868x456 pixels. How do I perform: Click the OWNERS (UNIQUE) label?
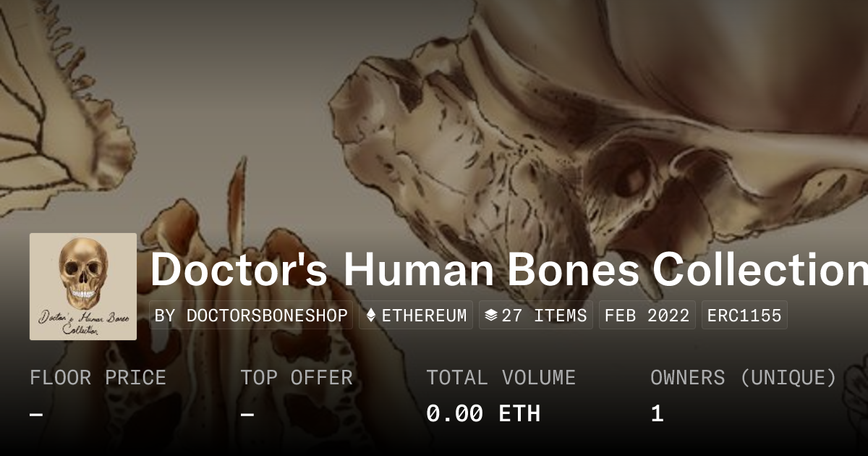[744, 378]
